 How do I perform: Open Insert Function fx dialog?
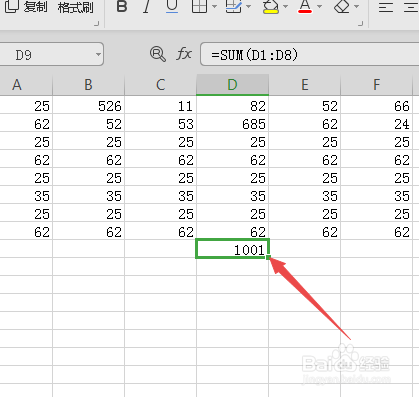(184, 54)
